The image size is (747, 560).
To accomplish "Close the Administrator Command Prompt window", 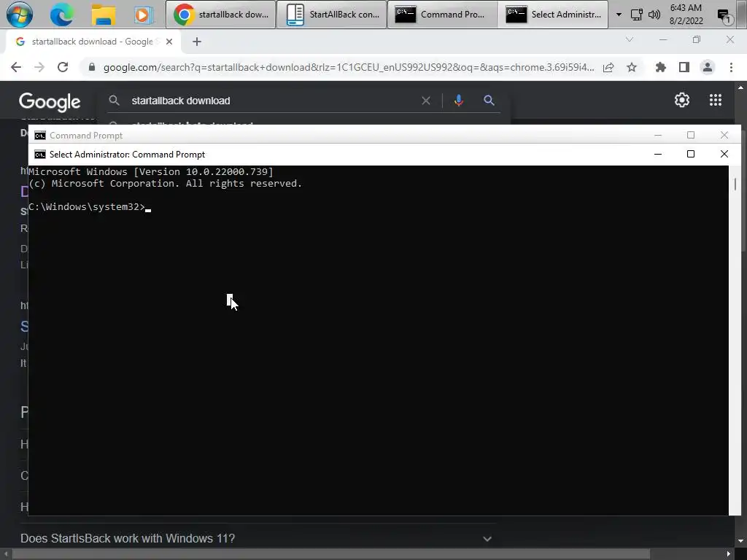I will click(724, 154).
